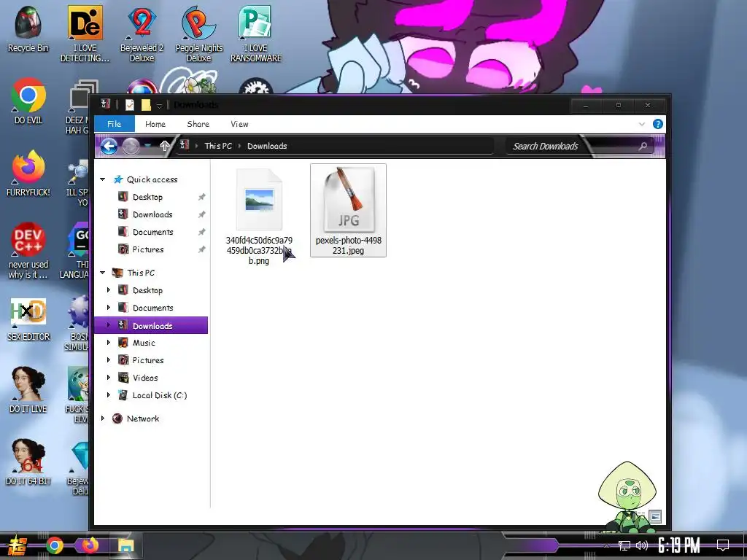Open the network icon in tray
Viewport: 747px width, 560px height.
pos(624,545)
